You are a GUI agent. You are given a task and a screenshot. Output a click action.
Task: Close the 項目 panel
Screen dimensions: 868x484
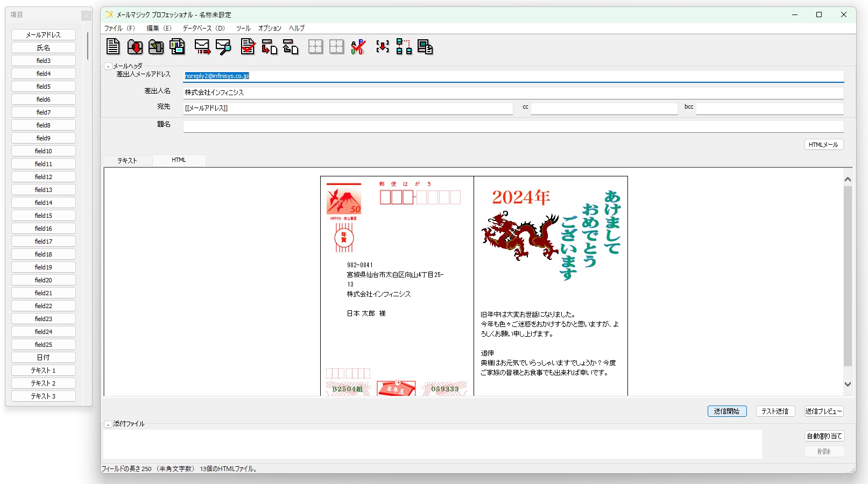[86, 16]
